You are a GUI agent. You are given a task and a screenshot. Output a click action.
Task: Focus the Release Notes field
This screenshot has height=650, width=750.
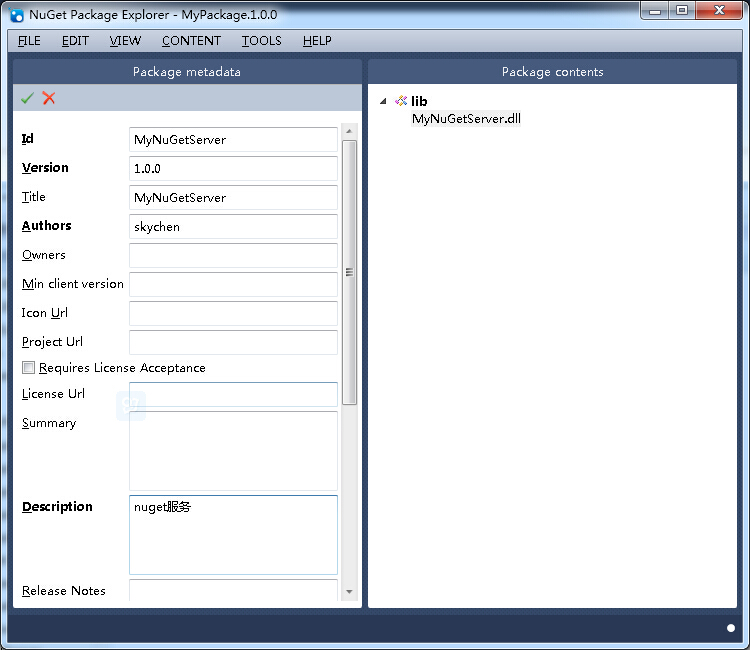click(x=233, y=590)
